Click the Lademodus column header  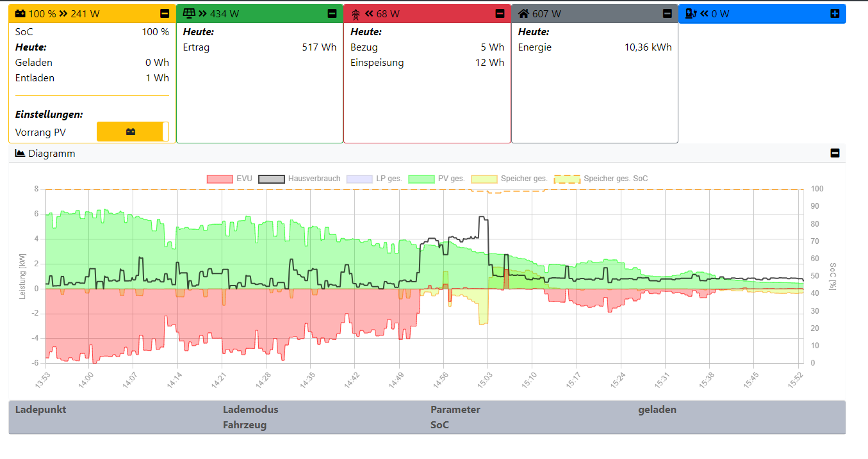click(x=250, y=410)
